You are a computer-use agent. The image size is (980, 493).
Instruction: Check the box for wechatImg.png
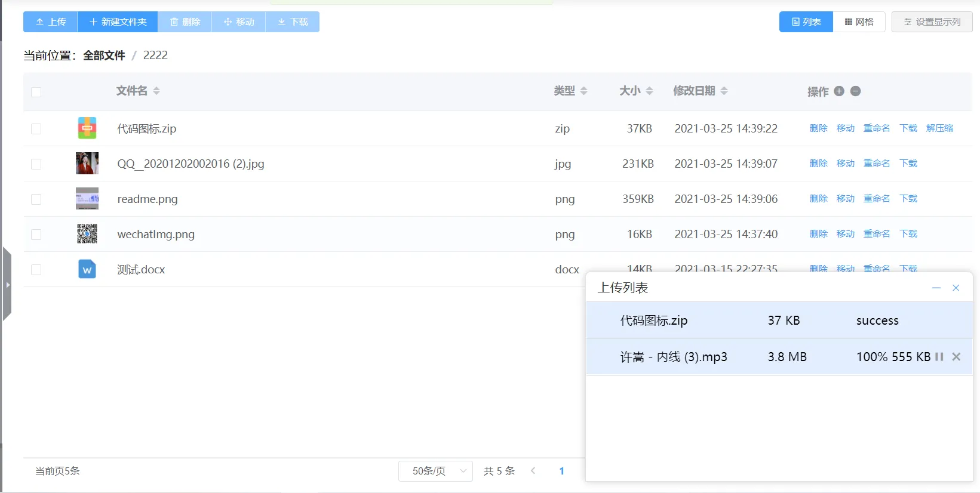coord(36,235)
